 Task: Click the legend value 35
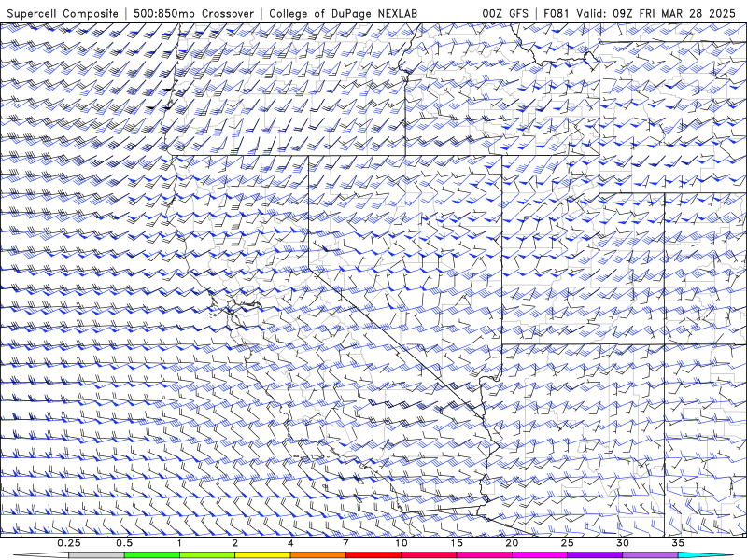point(678,543)
